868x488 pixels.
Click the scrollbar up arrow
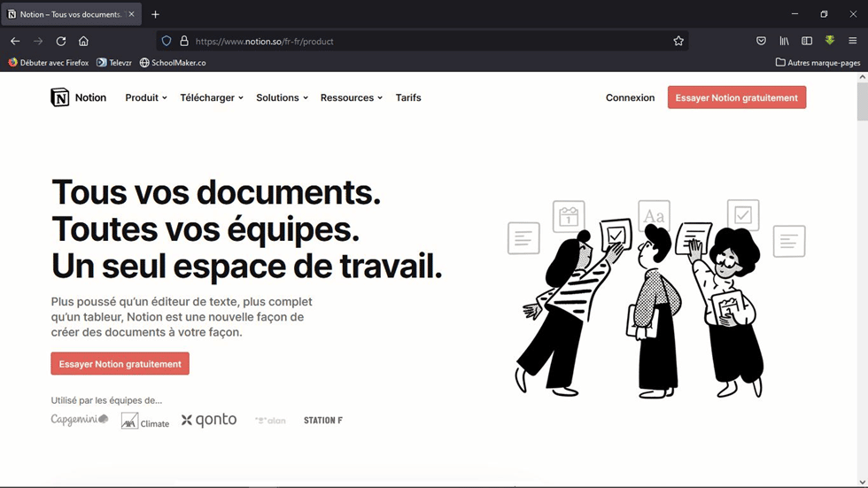tap(863, 77)
